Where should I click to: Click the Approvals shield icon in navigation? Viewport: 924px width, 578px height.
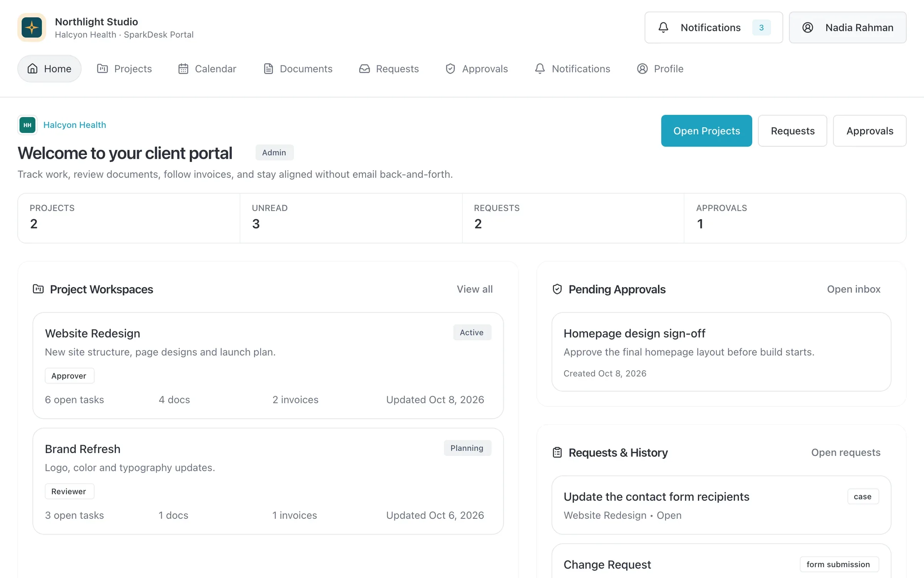click(450, 69)
